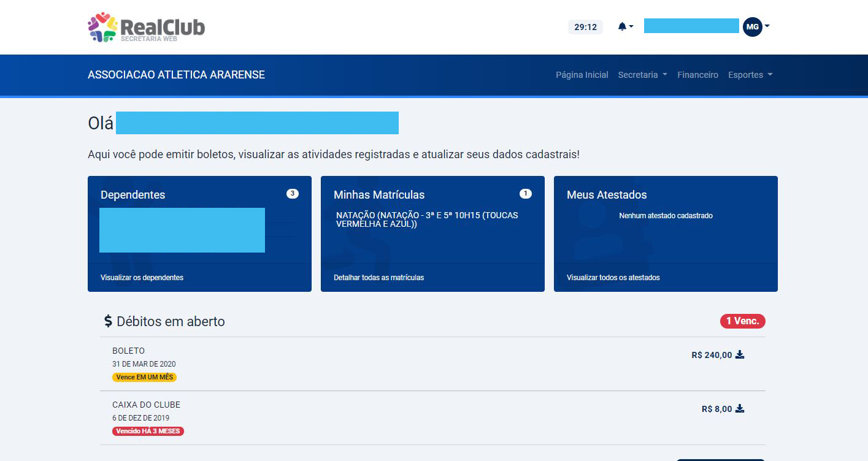Image resolution: width=868 pixels, height=461 pixels.
Task: Click the Minhas Matrículas count badge
Action: [x=525, y=194]
